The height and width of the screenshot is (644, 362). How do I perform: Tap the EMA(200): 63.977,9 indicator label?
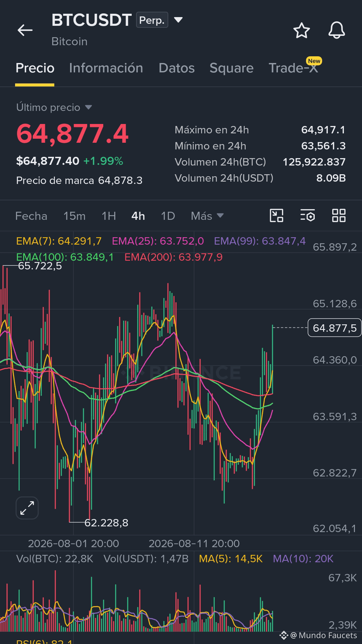point(174,257)
